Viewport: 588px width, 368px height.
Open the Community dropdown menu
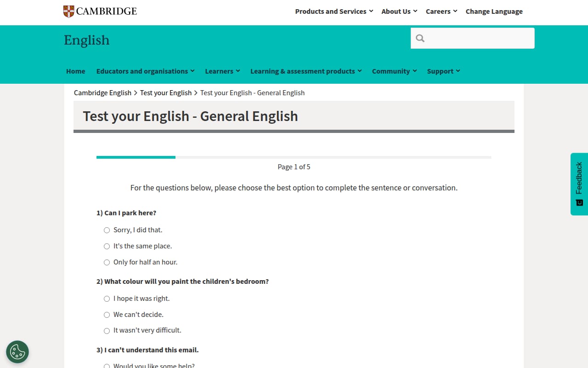394,71
